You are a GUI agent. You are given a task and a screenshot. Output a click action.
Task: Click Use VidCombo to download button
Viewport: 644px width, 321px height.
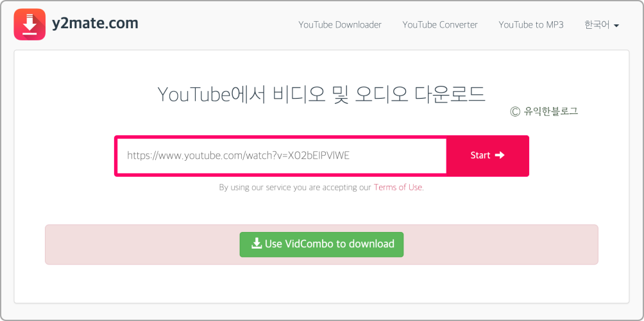click(321, 244)
